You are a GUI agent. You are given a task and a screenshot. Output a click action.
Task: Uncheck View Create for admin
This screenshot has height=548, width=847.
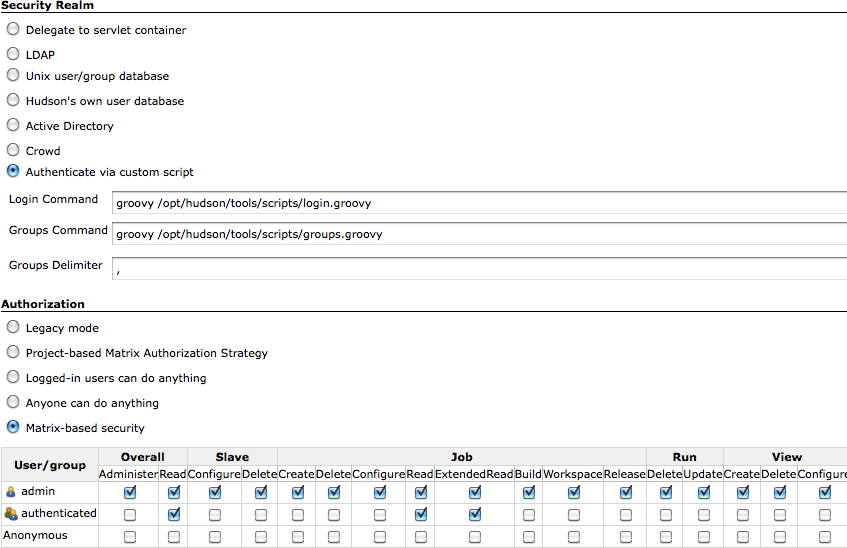click(x=743, y=492)
